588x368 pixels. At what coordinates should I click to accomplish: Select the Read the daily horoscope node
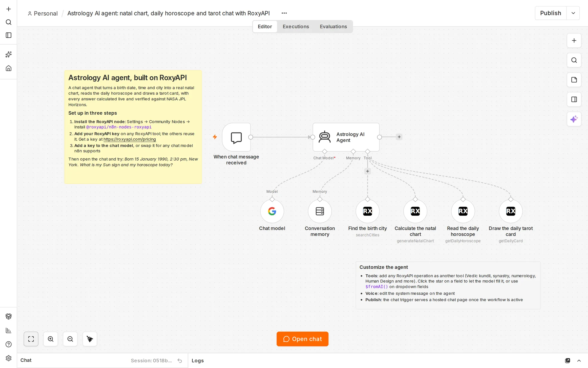(463, 211)
